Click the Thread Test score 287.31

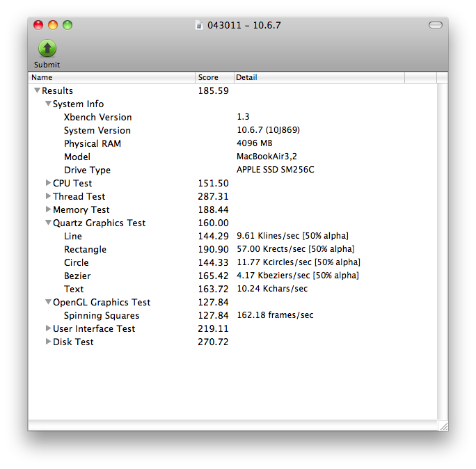(214, 196)
